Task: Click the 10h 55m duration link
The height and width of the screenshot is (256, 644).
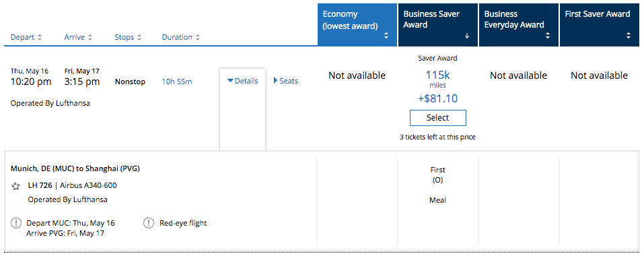Action: [176, 82]
